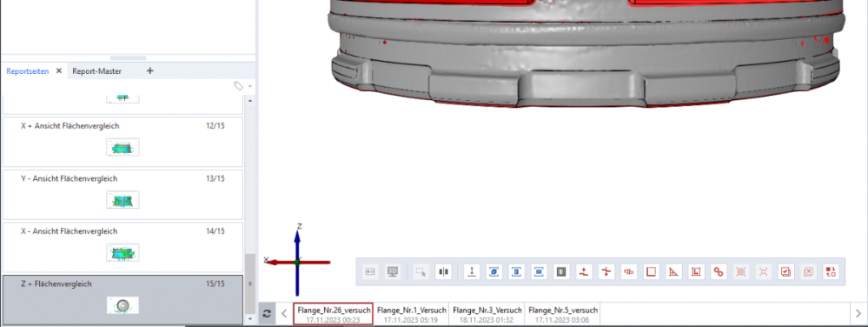
Task: Click the mirror/split view icon
Action: pos(443,271)
